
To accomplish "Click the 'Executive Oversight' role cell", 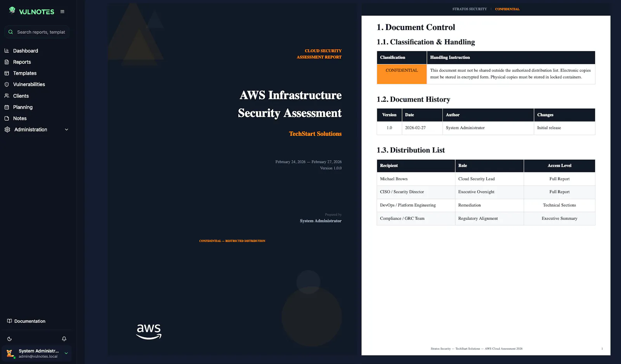I will (489, 192).
